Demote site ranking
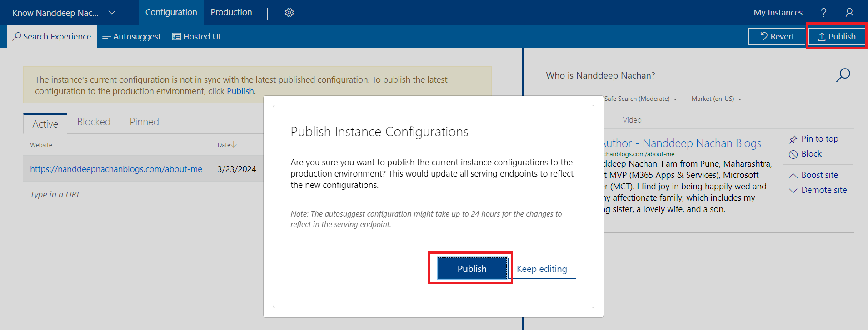The height and width of the screenshot is (330, 868). point(818,190)
